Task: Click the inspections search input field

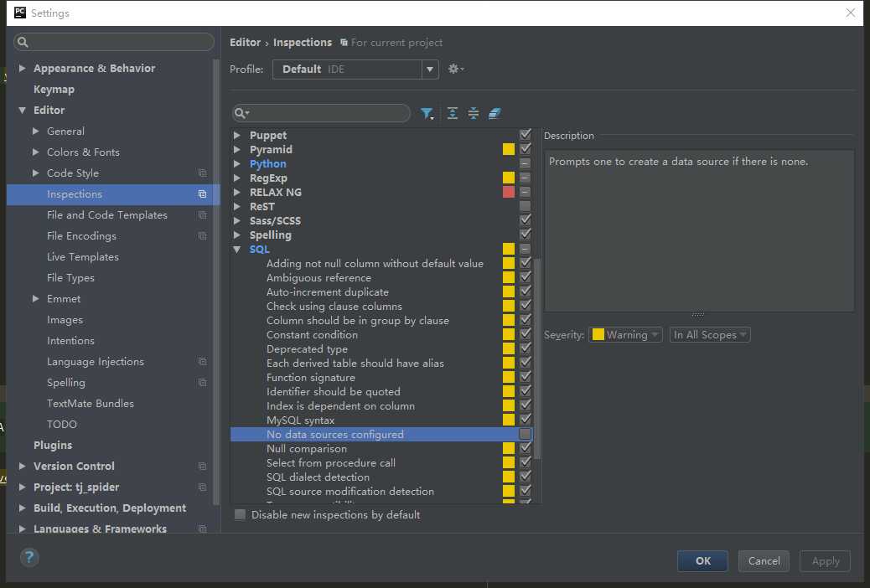Action: click(x=321, y=114)
